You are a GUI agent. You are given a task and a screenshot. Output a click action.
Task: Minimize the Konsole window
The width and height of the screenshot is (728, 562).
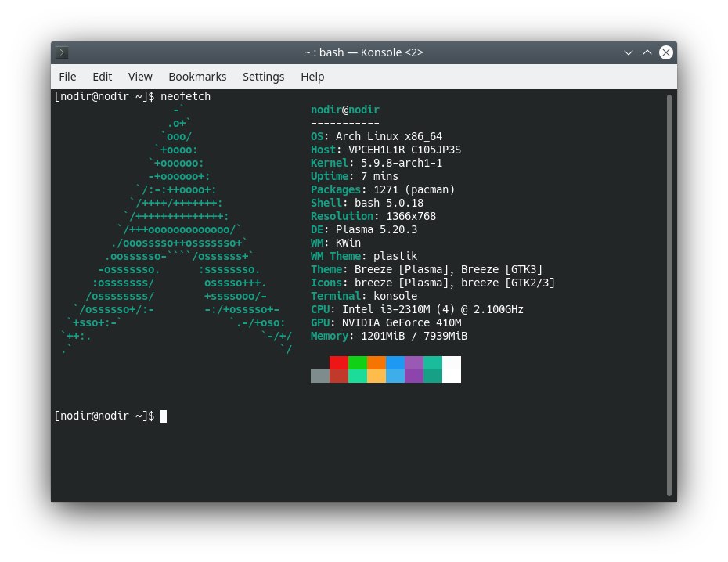coord(628,52)
